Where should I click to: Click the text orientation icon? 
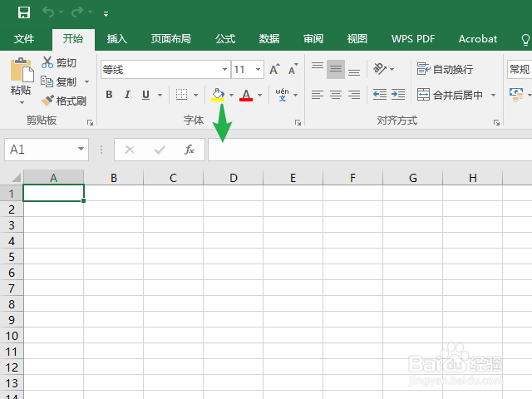coord(380,69)
